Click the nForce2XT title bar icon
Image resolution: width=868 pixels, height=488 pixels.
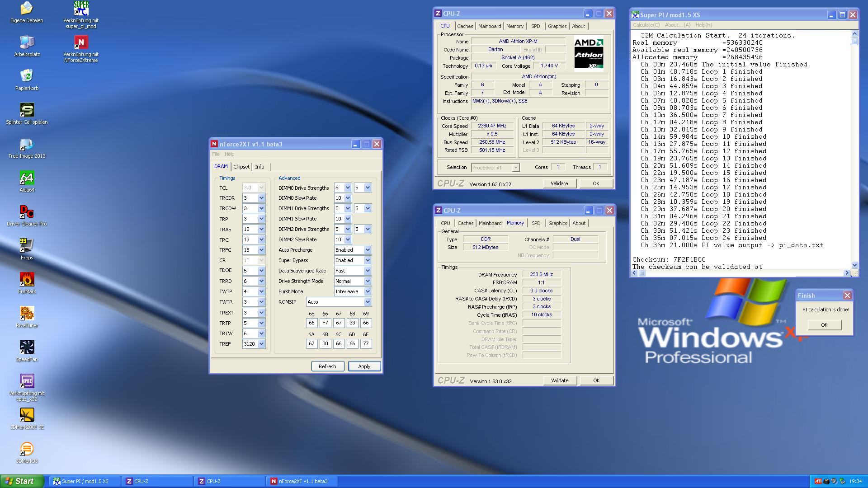point(214,144)
